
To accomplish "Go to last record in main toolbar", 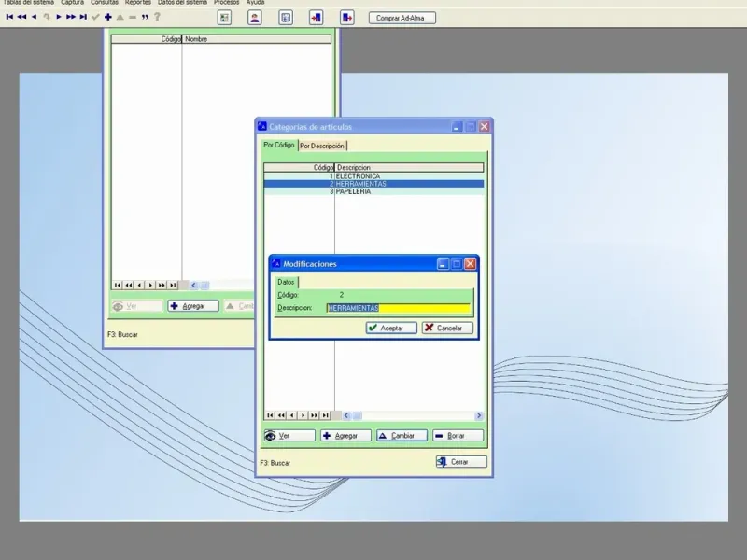I will coord(83,17).
